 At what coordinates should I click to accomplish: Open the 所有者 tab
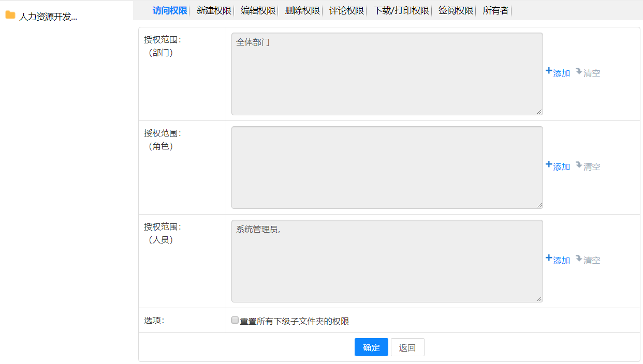point(495,11)
